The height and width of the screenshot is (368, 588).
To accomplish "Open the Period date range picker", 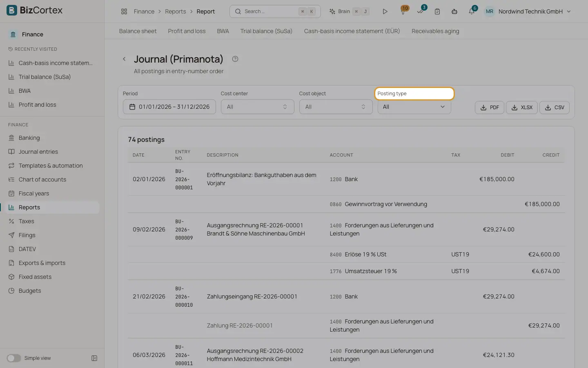I will [169, 107].
